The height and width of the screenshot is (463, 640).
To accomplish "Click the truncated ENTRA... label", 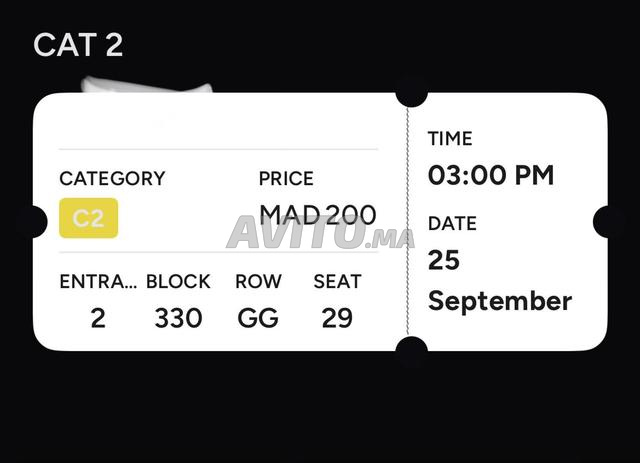I will pyautogui.click(x=98, y=281).
